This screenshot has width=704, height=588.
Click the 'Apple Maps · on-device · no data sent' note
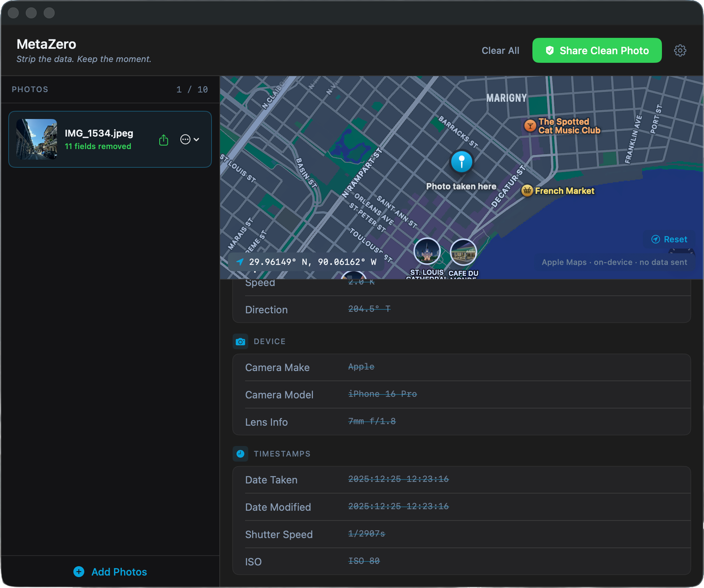click(x=614, y=262)
